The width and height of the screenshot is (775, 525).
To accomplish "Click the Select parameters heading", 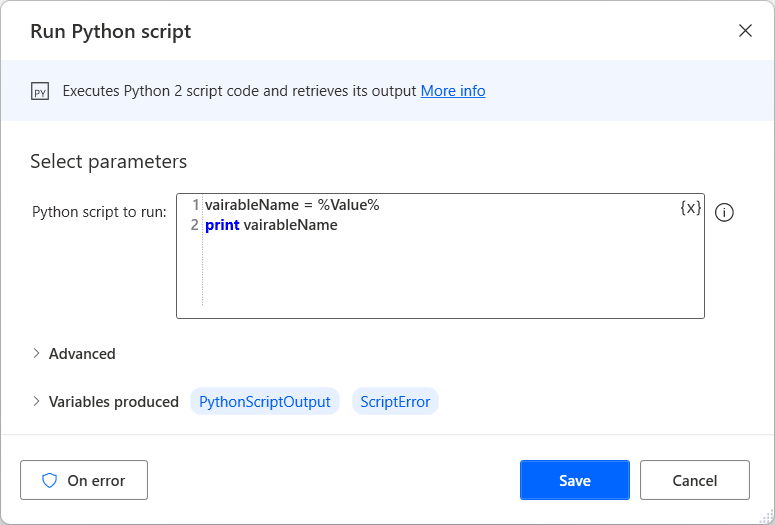I will [108, 161].
